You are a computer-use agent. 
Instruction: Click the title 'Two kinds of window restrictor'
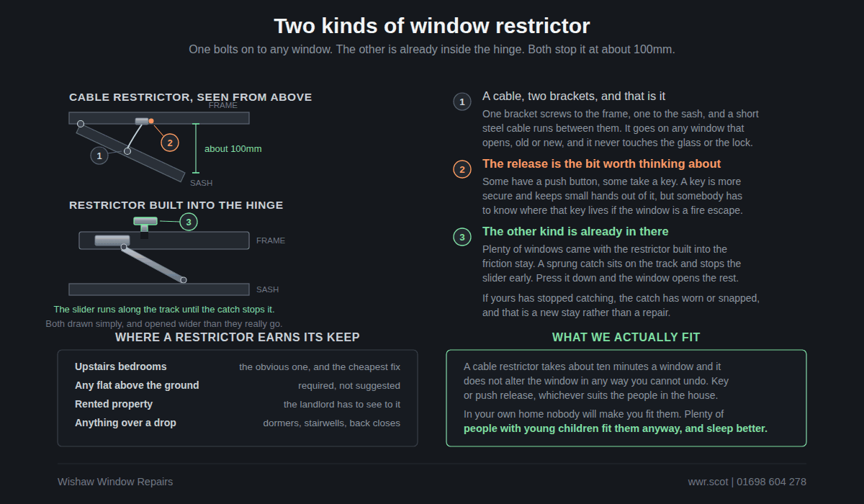click(432, 26)
